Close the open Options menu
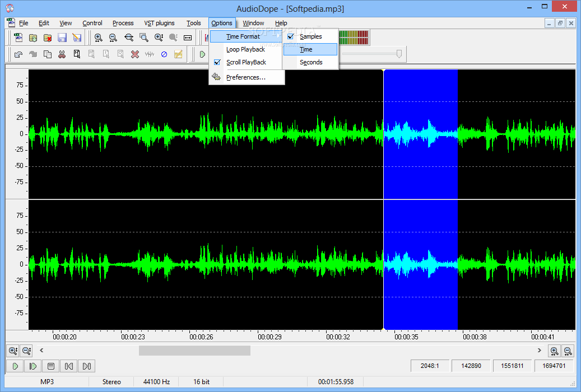The height and width of the screenshot is (392, 581). (x=221, y=23)
